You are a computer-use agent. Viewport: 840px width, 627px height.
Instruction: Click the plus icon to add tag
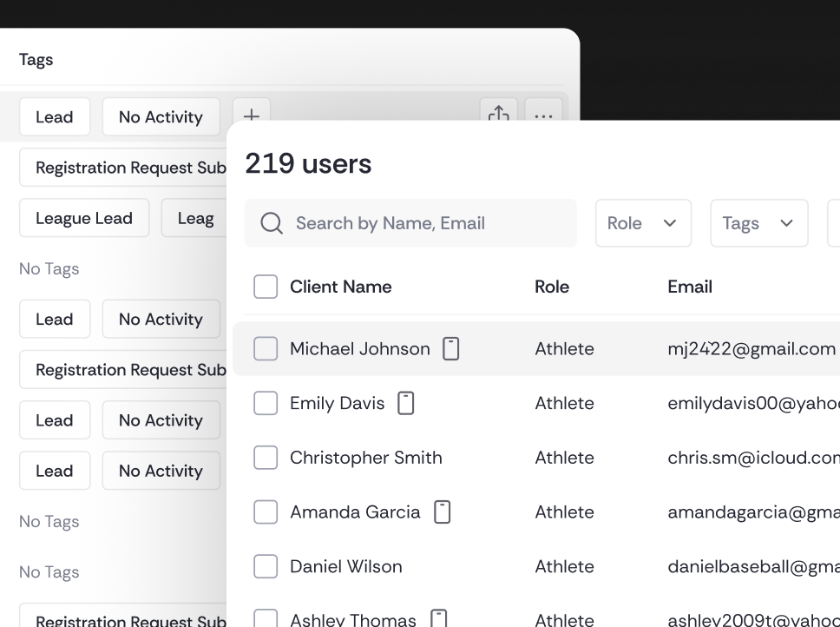(251, 114)
